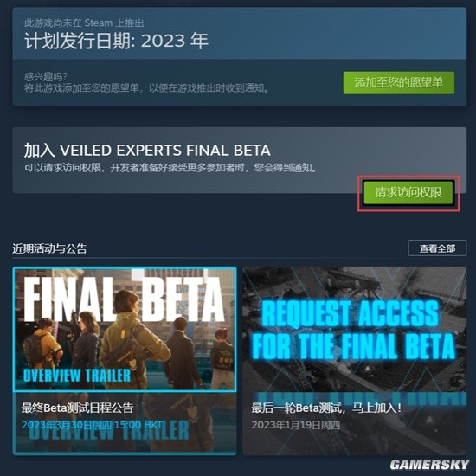Click the 可以请求访问权限 beta description line
The image size is (476, 476).
coord(170,167)
